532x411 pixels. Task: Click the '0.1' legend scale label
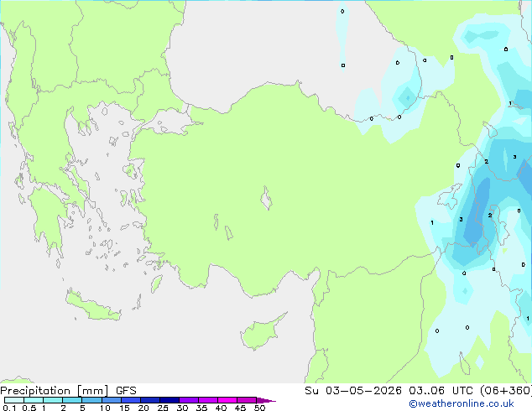9,408
